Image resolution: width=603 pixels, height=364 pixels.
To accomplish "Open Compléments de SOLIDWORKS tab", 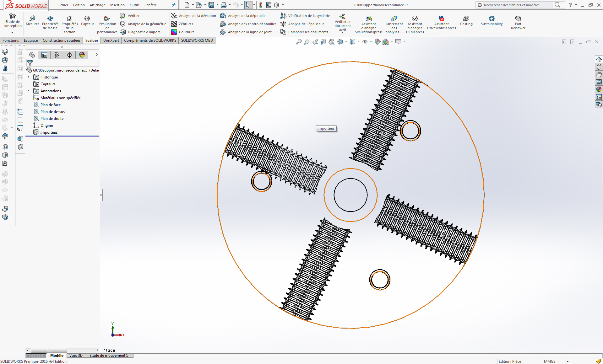I will 150,40.
